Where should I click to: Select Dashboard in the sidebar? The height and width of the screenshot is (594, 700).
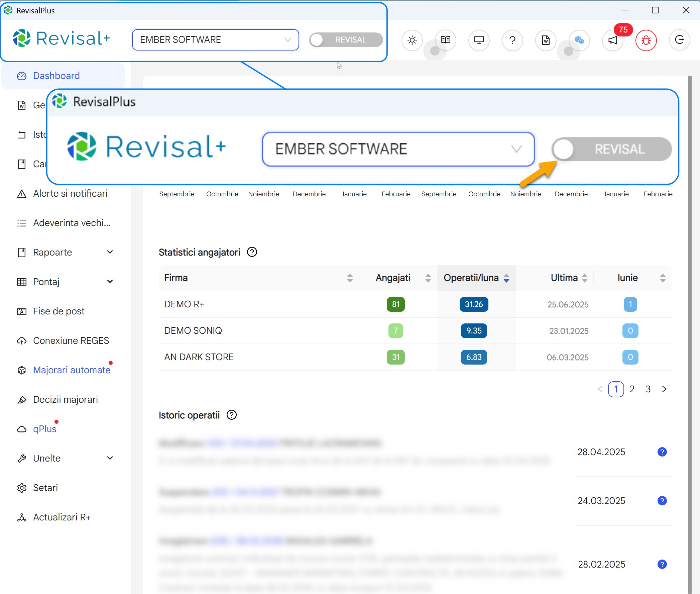pyautogui.click(x=56, y=76)
